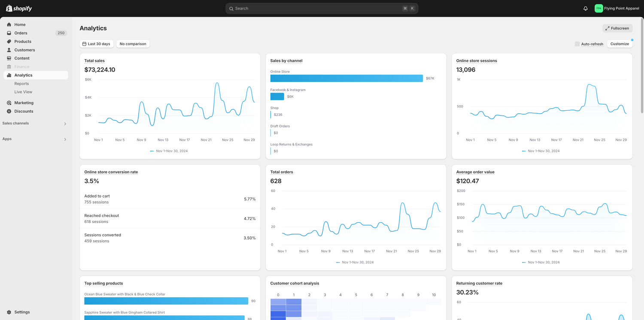Open the Last 30 days date picker
The image size is (644, 320).
pos(97,44)
